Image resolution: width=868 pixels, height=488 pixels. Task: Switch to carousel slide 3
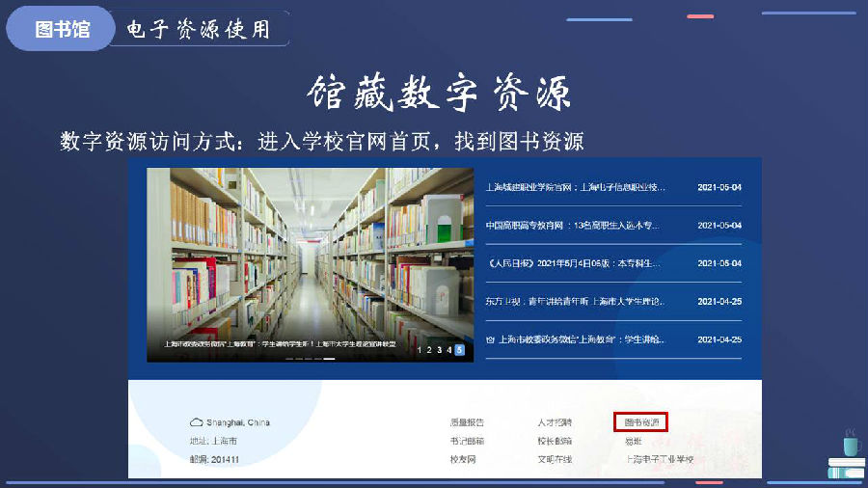click(x=439, y=350)
